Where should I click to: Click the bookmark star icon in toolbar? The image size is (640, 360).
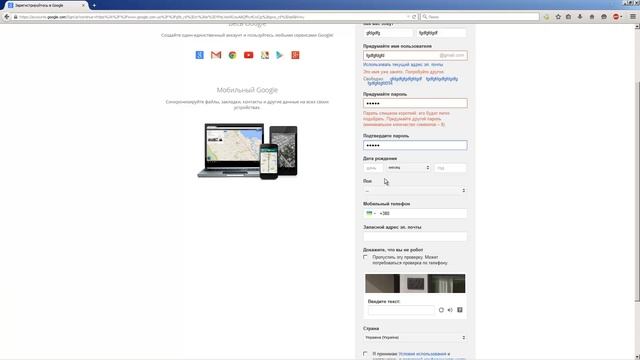[x=558, y=17]
